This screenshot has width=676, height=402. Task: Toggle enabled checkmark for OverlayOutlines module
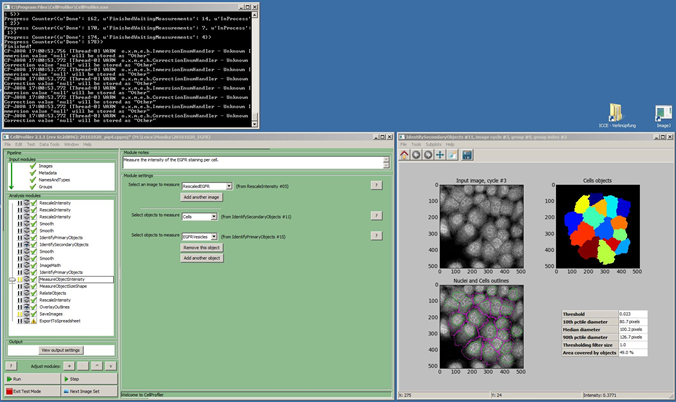point(33,307)
